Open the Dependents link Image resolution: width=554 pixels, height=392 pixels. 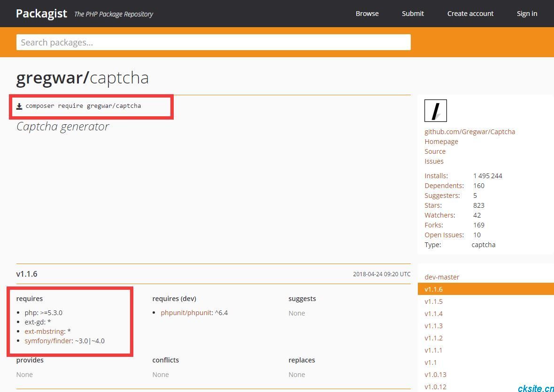click(444, 186)
